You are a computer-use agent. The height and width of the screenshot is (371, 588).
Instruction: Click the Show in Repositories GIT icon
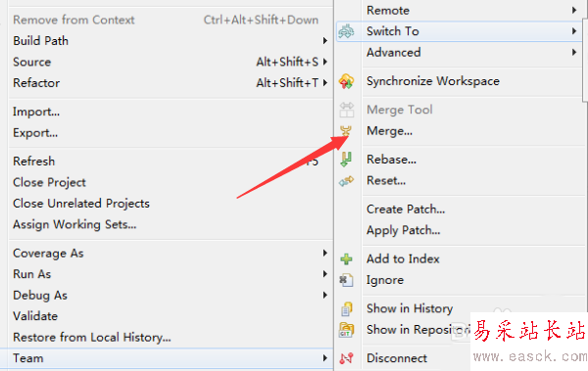346,330
